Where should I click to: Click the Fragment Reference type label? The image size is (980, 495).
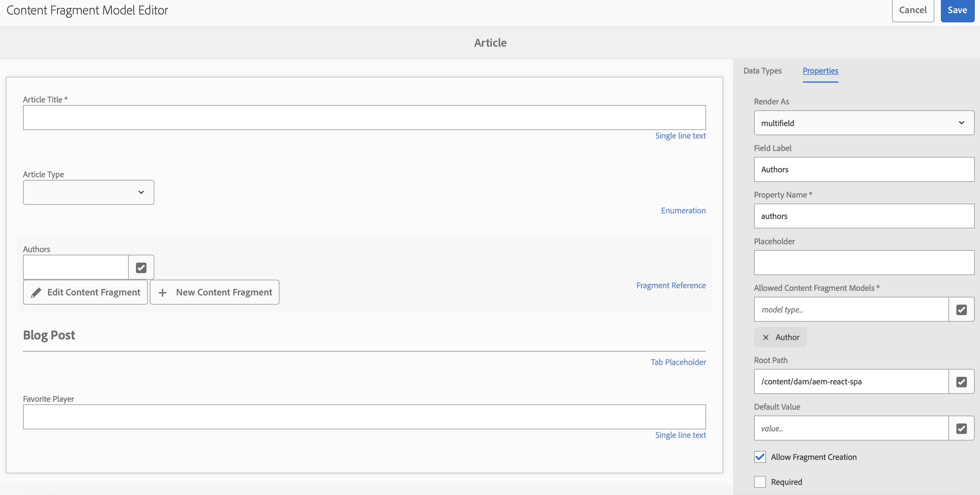(x=671, y=285)
